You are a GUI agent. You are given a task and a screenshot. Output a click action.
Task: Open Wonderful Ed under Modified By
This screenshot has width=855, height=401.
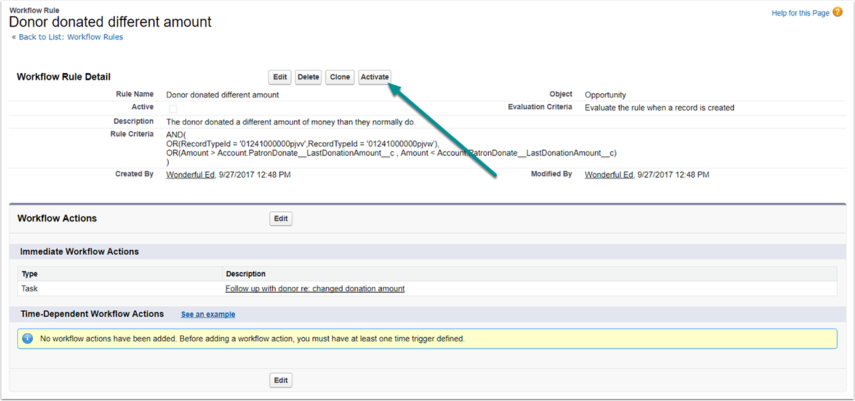pyautogui.click(x=609, y=175)
